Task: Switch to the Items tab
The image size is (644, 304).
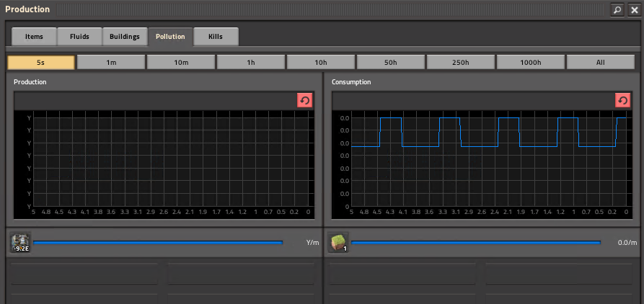Action: tap(34, 36)
